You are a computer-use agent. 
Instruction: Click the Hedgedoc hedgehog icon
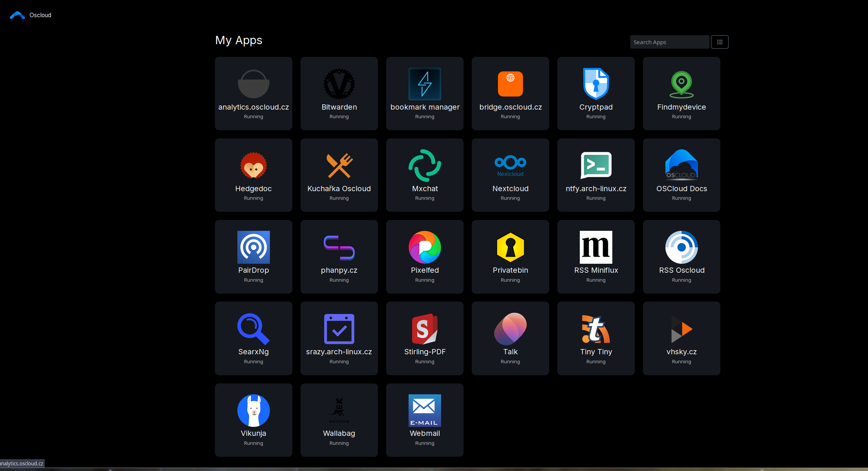click(x=253, y=165)
